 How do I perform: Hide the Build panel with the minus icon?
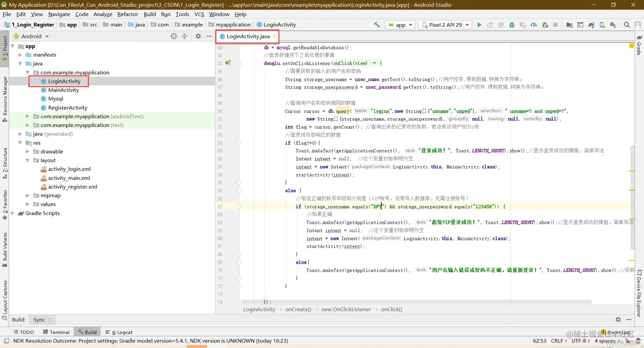click(629, 319)
